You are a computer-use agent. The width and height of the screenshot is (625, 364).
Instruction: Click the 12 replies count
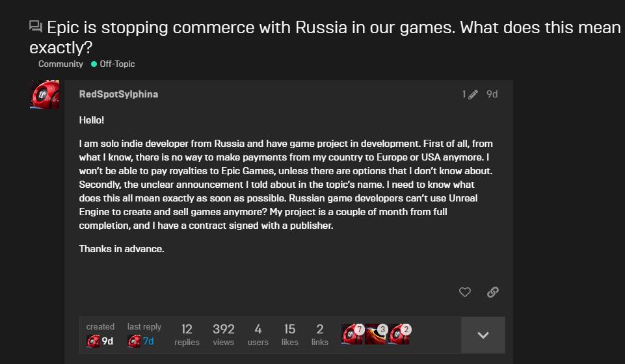pyautogui.click(x=187, y=335)
